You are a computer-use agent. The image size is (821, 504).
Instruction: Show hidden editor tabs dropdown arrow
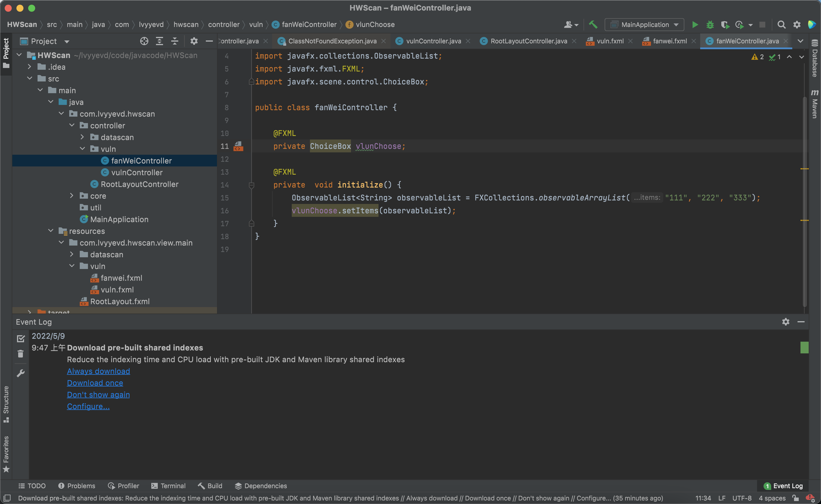click(800, 41)
